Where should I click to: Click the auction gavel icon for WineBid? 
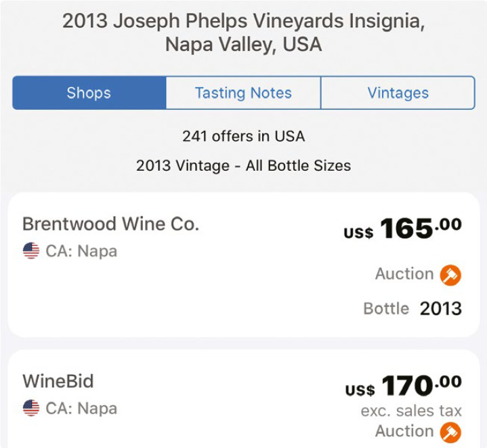pyautogui.click(x=450, y=432)
